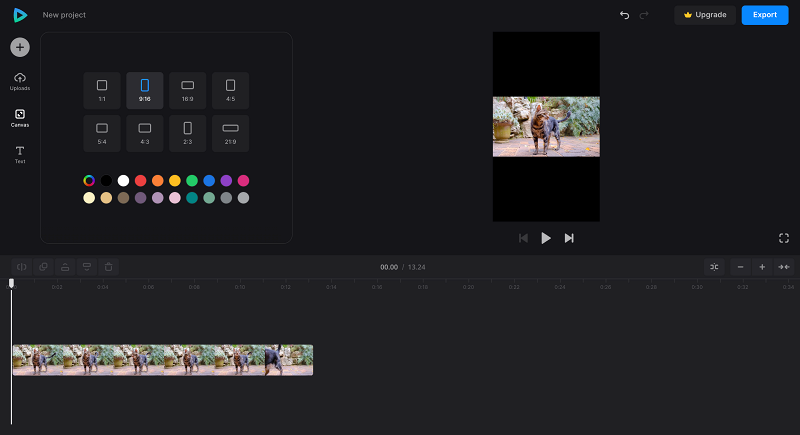
Task: Click the 0:10 mark on timeline ruler
Action: [x=240, y=287]
